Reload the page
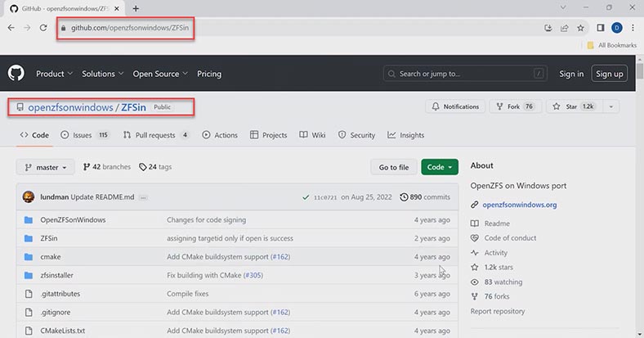 click(43, 28)
